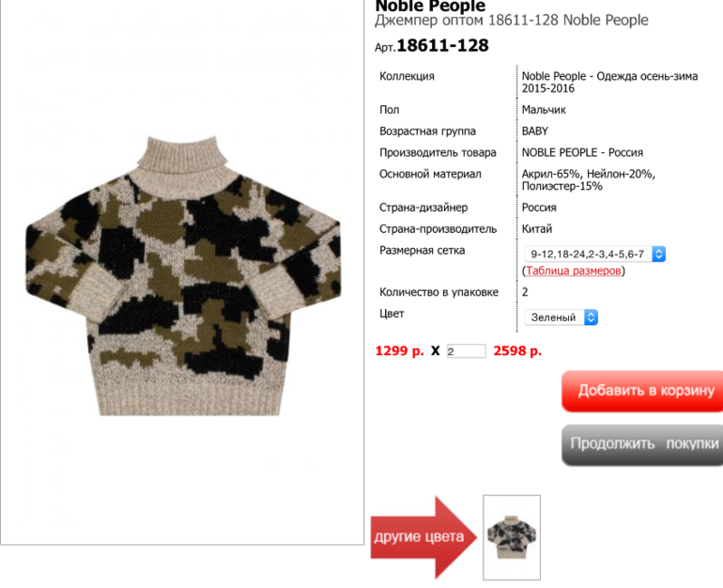Select the alternate color sweater thumbnail
Viewport: 723px width, 588px height.
512,537
